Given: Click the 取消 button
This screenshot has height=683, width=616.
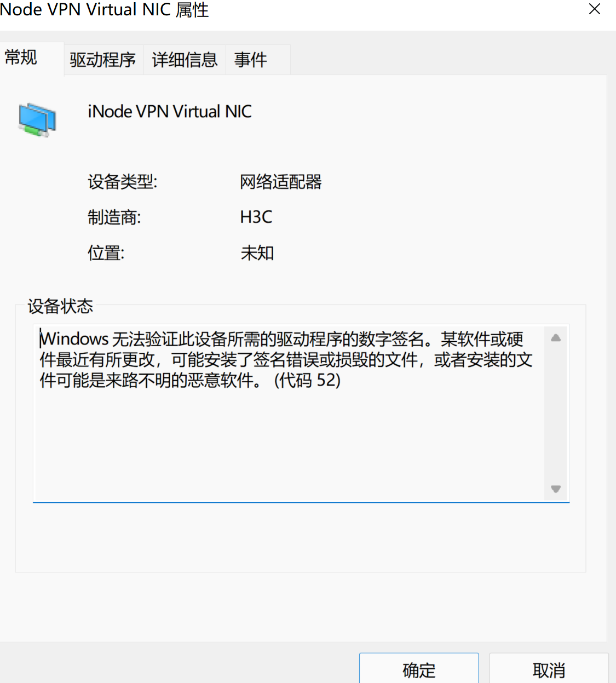Looking at the screenshot, I should (x=549, y=669).
